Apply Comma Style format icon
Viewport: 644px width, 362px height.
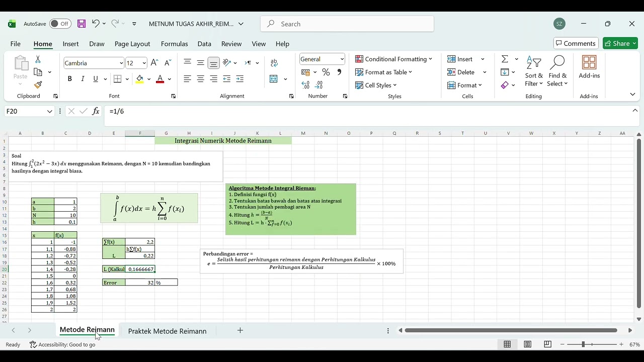(339, 72)
